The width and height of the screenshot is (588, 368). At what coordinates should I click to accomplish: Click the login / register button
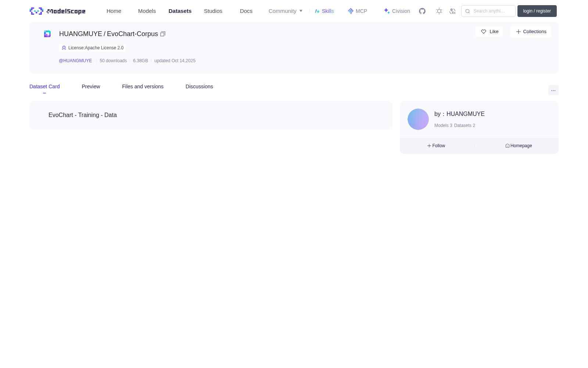pos(537,11)
